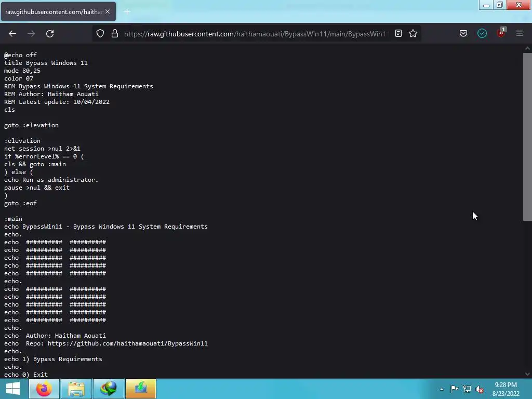The image size is (532, 399).
Task: Go back to previous page
Action: coord(12,34)
